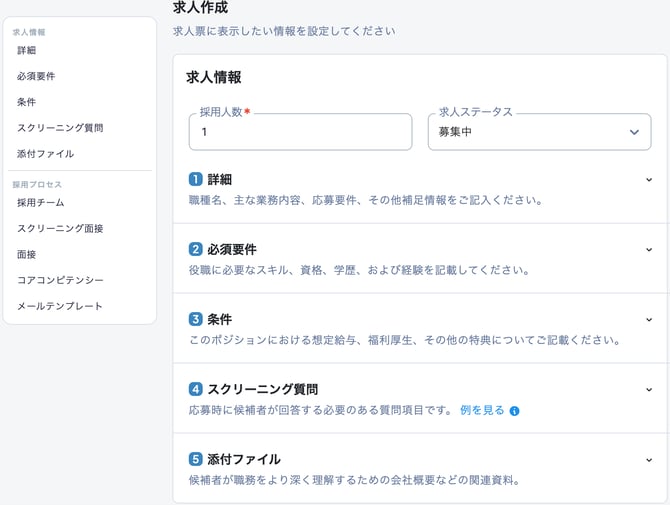Click the number 4 badge beside スクリーニング質問

[x=196, y=389]
